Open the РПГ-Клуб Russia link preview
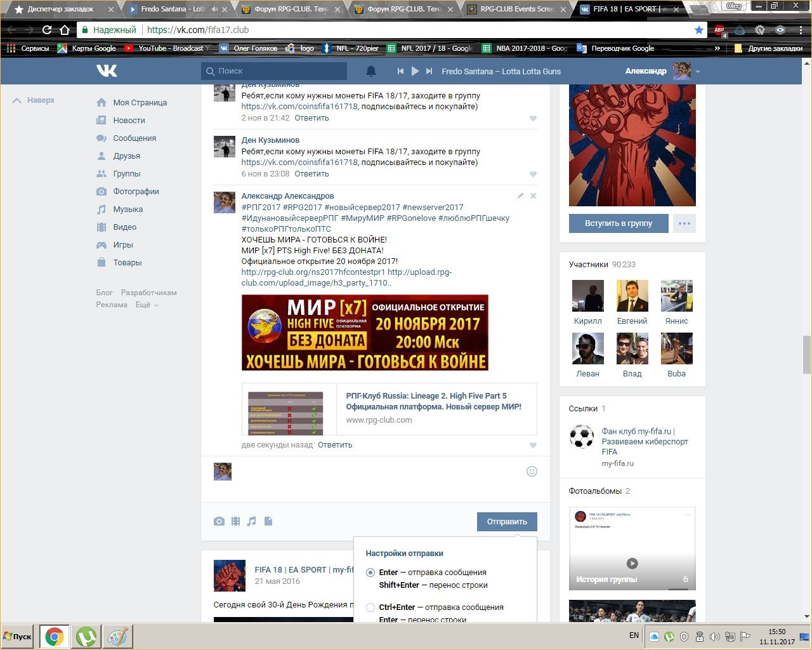Viewport: 812px width, 650px height. (389, 409)
